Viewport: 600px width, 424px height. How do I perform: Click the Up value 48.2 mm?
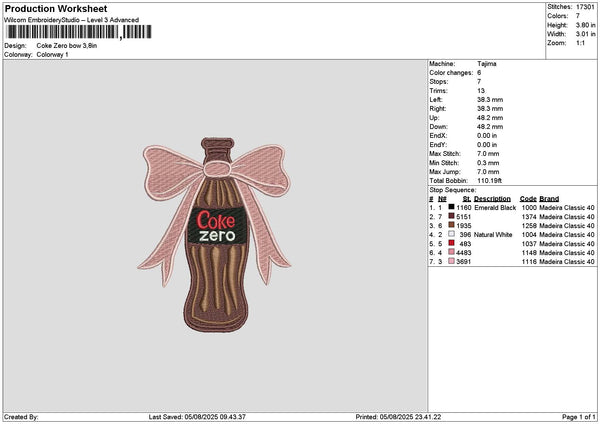(490, 118)
